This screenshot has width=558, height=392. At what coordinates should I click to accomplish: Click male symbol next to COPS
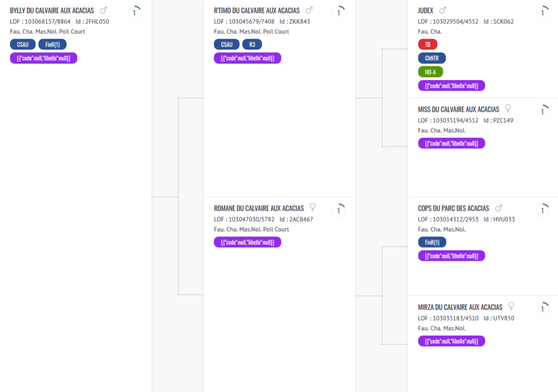point(499,208)
